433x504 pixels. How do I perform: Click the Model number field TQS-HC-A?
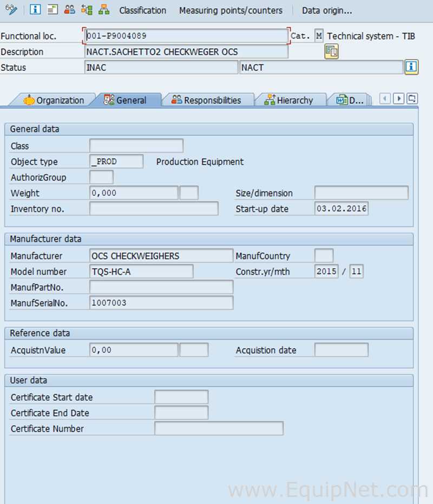[x=141, y=271]
